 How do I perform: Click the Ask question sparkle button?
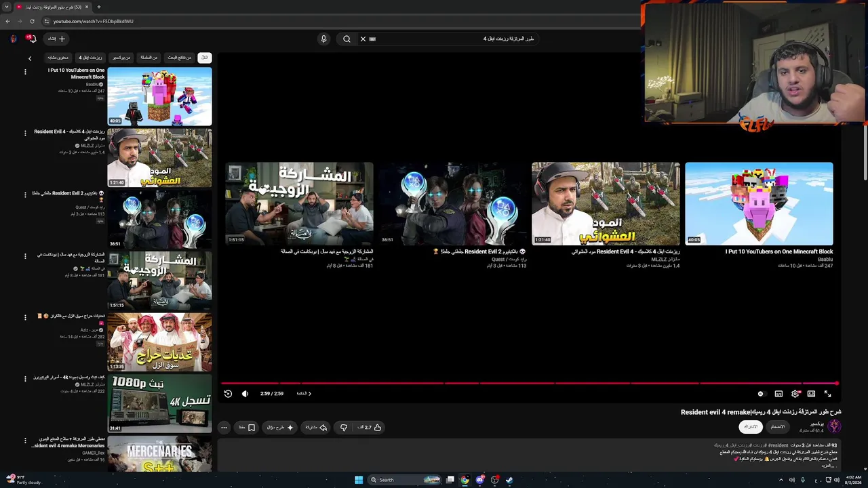280,427
